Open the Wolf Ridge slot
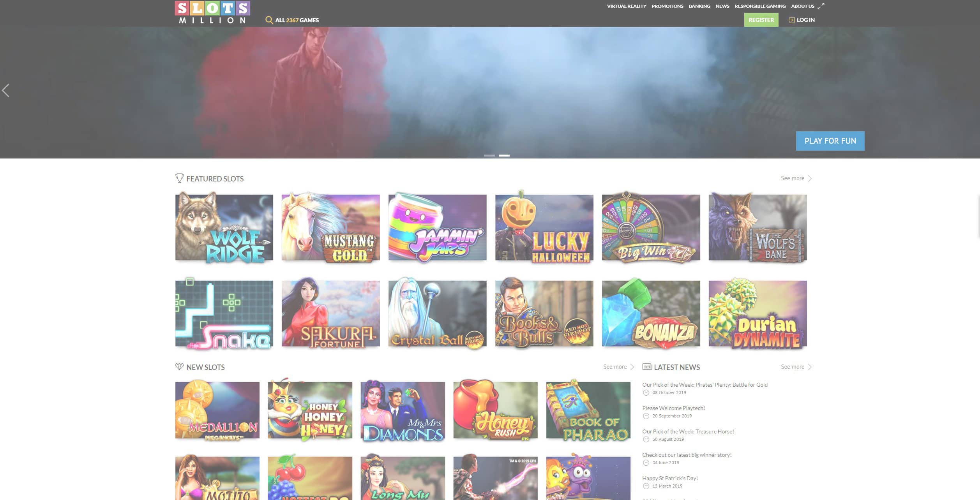Viewport: 980px width, 500px height. click(x=224, y=227)
